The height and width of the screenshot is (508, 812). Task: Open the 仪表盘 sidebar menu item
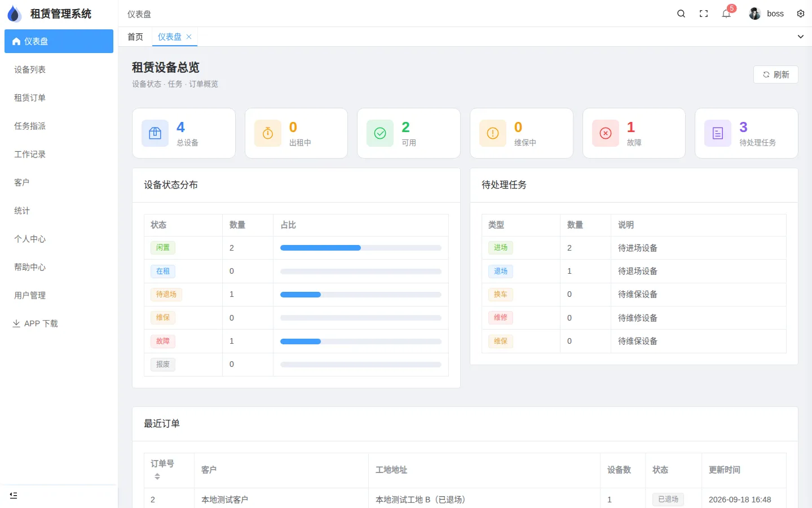click(x=59, y=41)
